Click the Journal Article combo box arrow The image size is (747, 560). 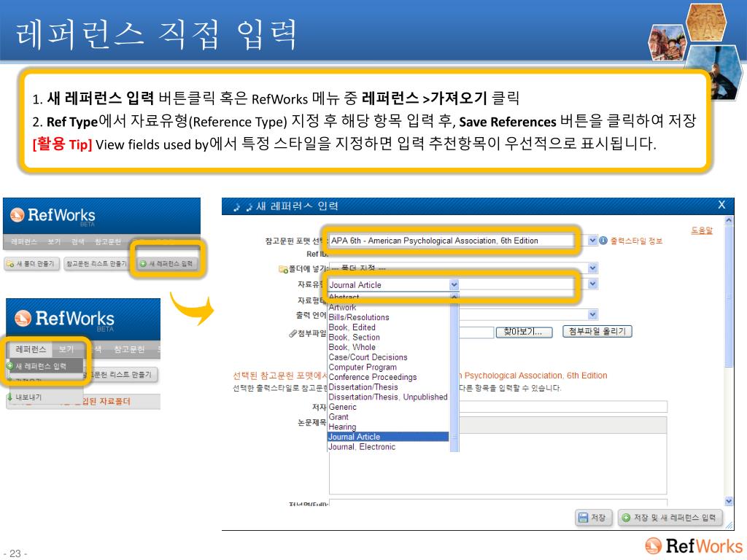pos(454,285)
